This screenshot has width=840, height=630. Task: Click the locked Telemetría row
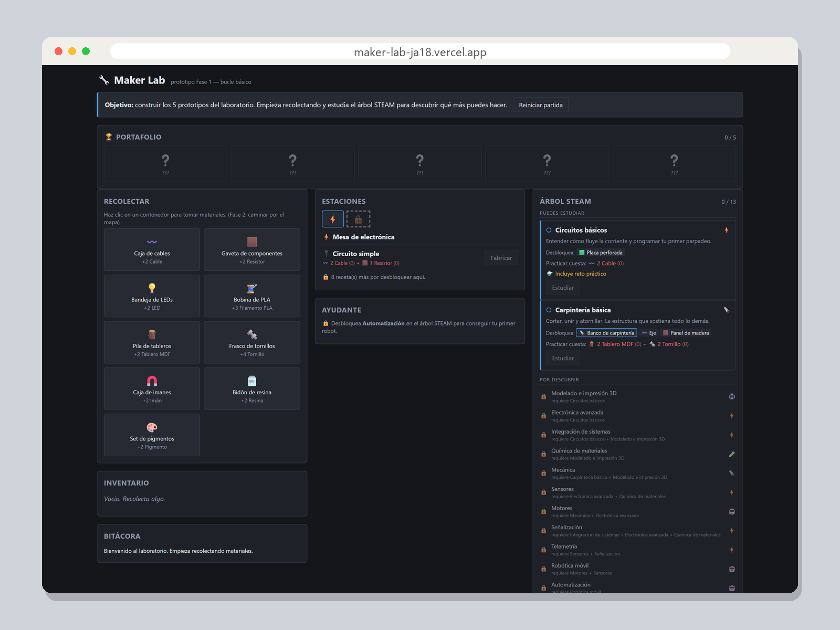(x=638, y=550)
